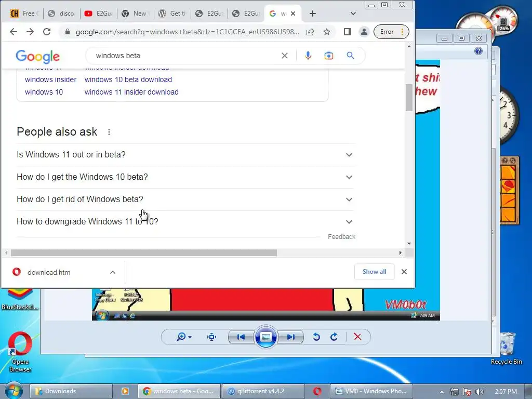Viewport: 532px width, 399px height.
Task: Click scroll down arrow in Chrome page
Action: point(409,244)
